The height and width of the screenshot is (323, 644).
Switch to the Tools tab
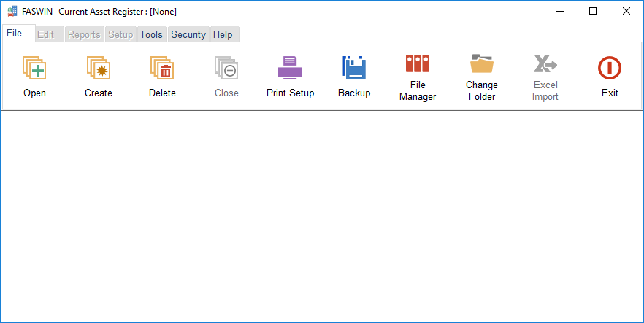(151, 34)
